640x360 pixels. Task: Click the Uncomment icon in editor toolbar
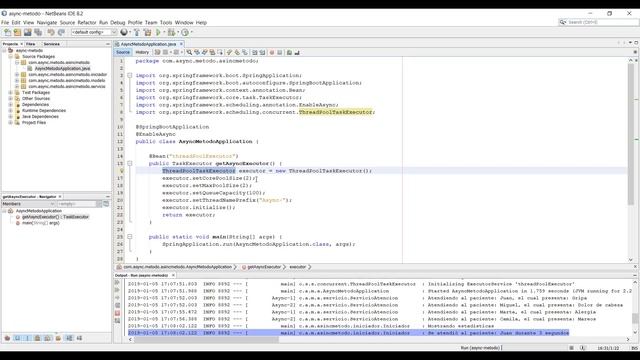pyautogui.click(x=297, y=52)
